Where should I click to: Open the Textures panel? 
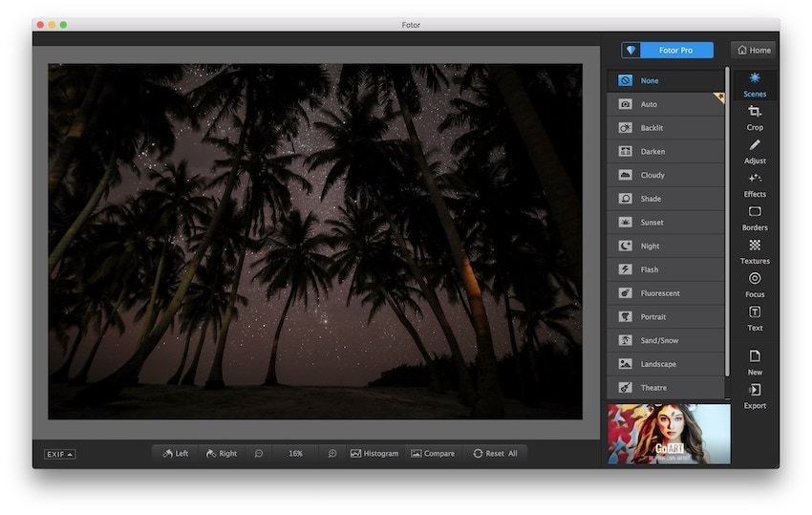[x=755, y=251]
